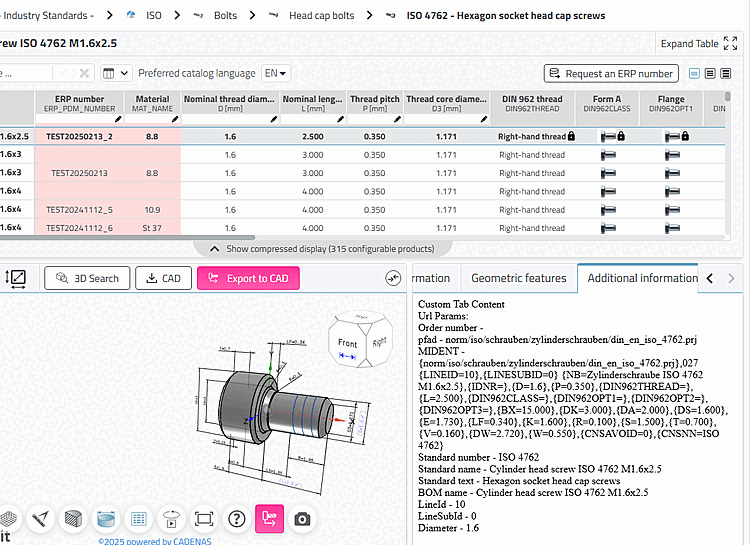The height and width of the screenshot is (545, 750).
Task: Switch to large row density view
Action: [727, 74]
